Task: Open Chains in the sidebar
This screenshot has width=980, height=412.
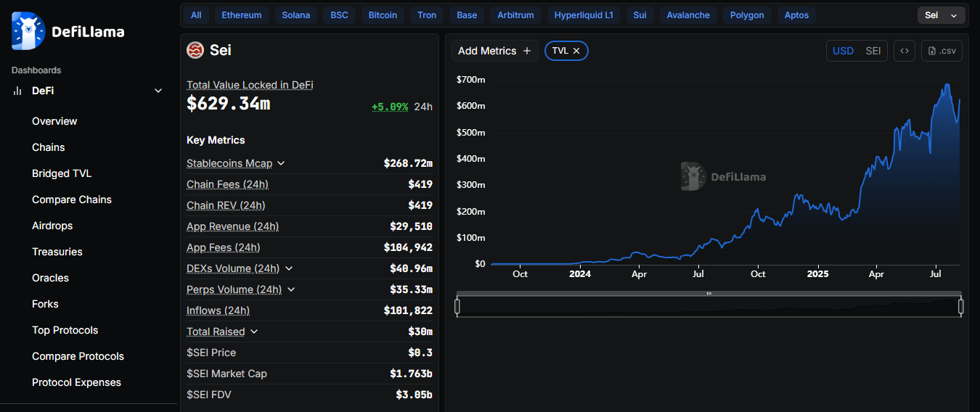Action: pyautogui.click(x=49, y=147)
